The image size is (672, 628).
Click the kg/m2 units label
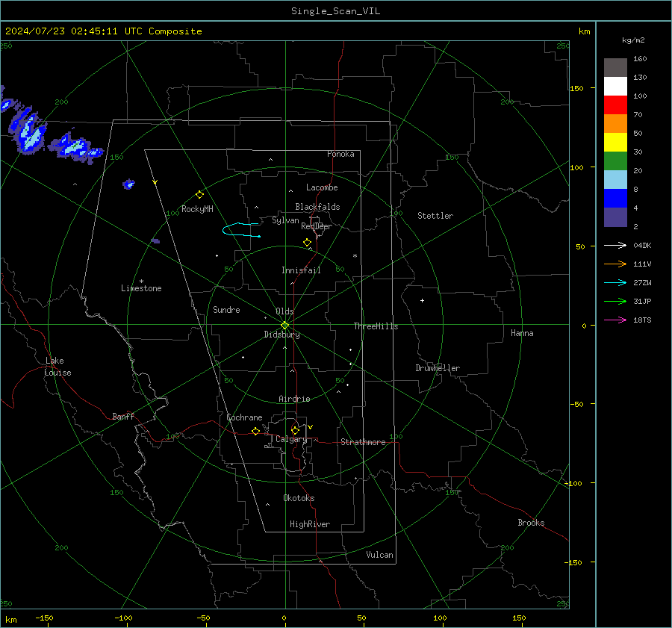click(x=633, y=40)
